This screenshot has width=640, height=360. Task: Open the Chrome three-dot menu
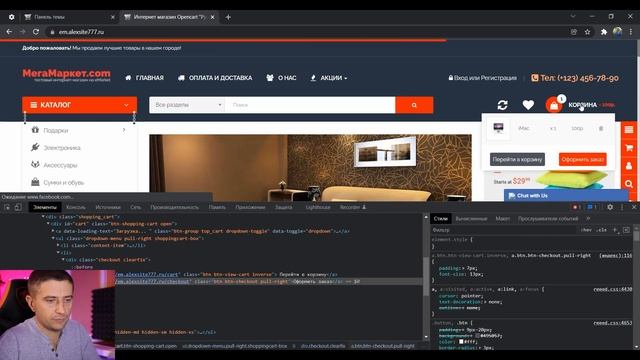click(x=631, y=32)
